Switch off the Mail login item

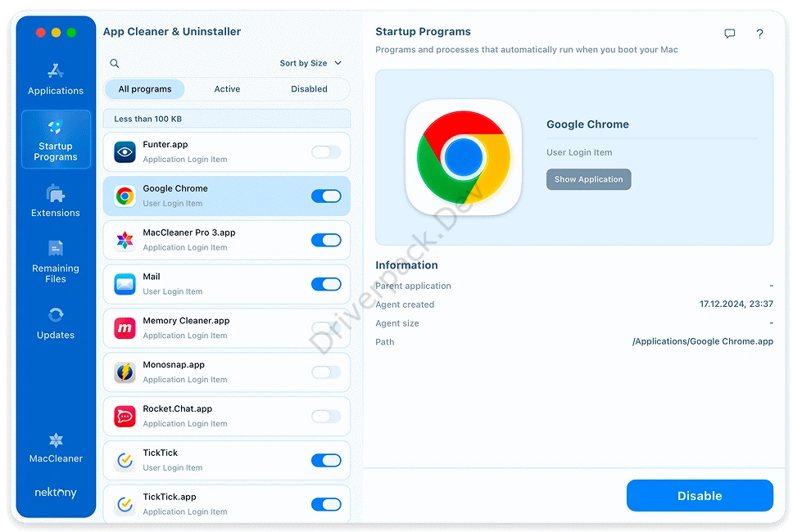pos(326,284)
